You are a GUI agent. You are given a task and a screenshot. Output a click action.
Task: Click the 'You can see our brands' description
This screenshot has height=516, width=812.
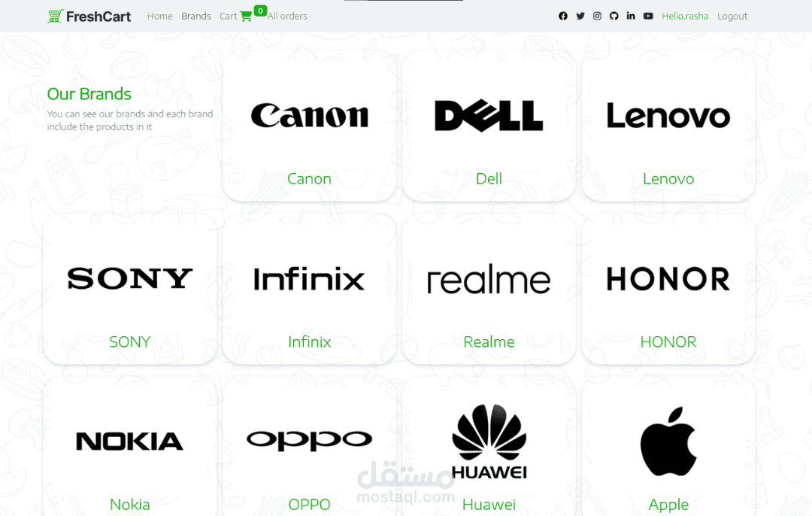tap(130, 120)
